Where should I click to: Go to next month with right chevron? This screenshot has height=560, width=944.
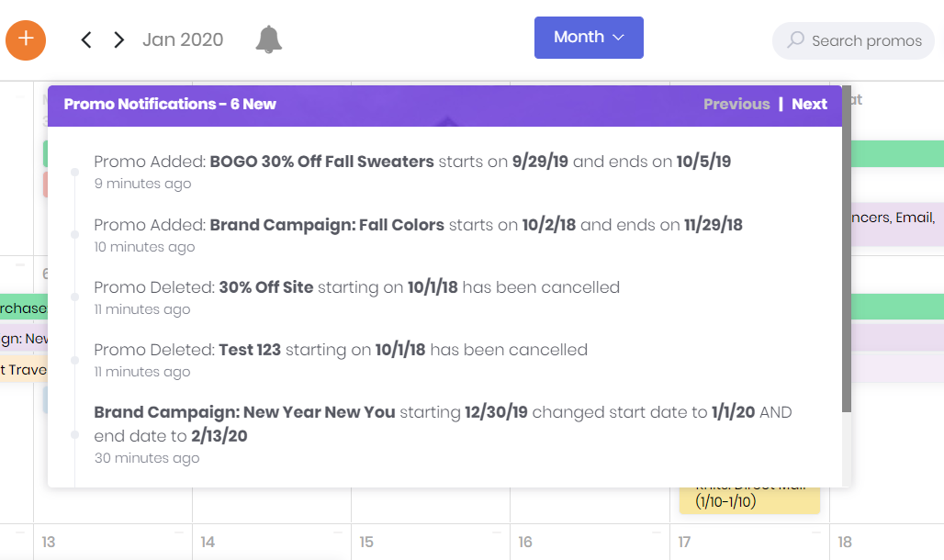(118, 39)
